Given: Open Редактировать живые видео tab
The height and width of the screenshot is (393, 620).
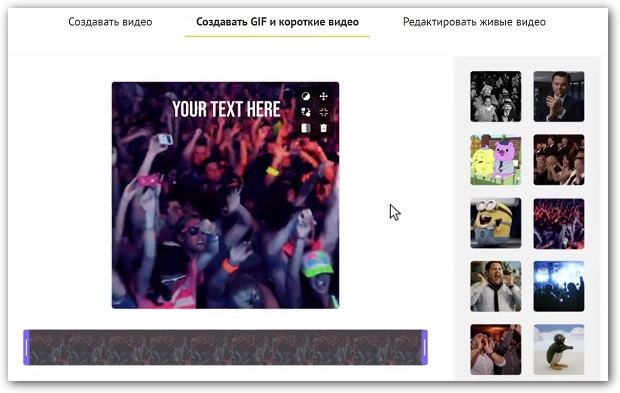Looking at the screenshot, I should click(x=474, y=22).
